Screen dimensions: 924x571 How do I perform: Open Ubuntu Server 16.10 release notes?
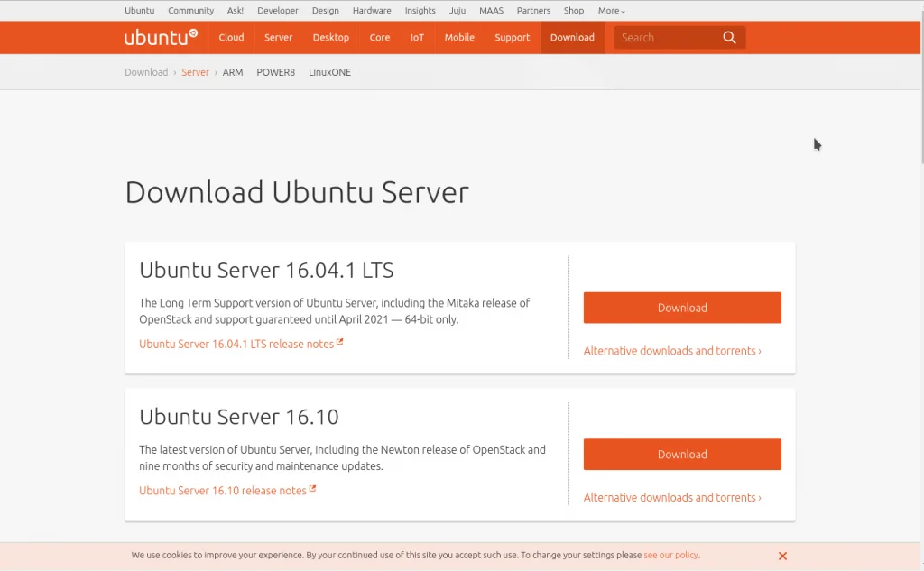(227, 491)
